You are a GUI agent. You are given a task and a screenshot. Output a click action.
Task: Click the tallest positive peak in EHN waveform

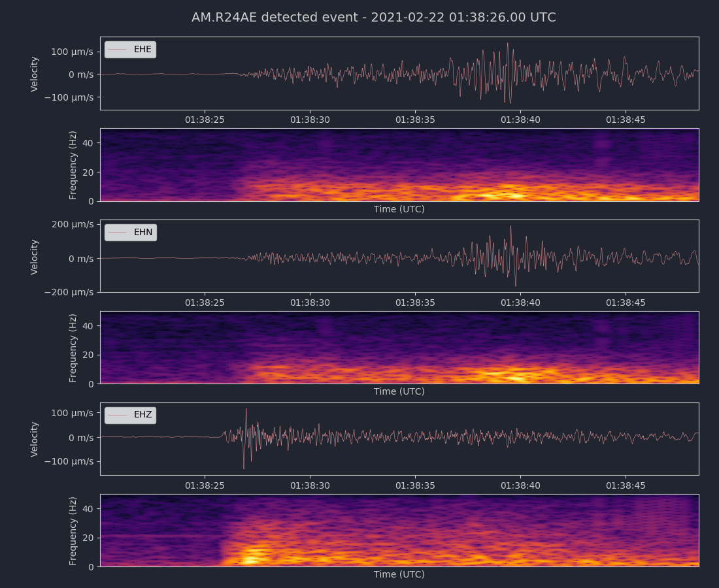[510, 227]
